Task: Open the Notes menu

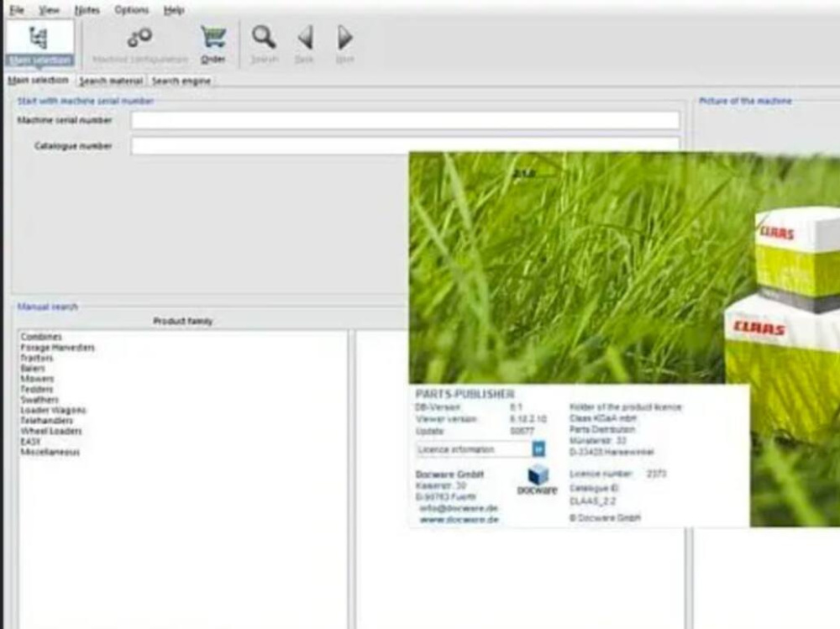Action: [x=87, y=9]
